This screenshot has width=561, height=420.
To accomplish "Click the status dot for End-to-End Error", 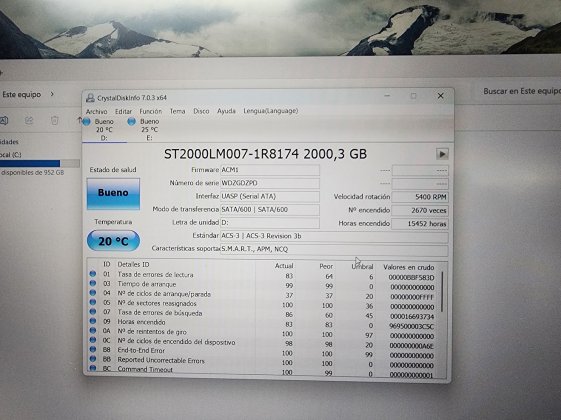I will coord(93,349).
